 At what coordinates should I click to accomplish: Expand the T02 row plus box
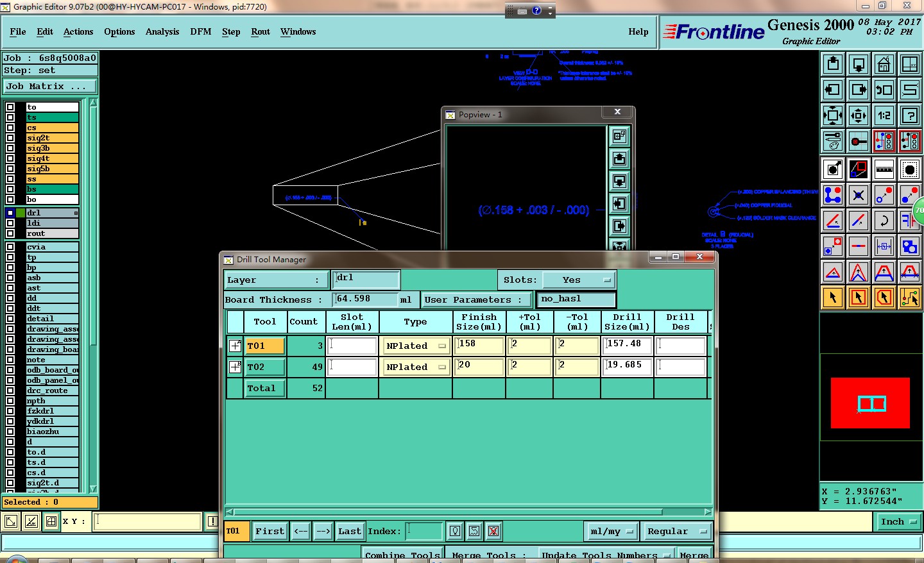[235, 367]
